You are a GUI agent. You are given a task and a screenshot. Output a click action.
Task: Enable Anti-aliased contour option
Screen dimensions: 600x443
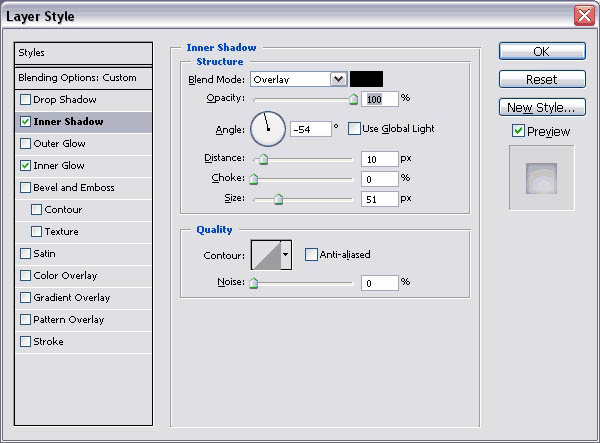click(x=311, y=254)
